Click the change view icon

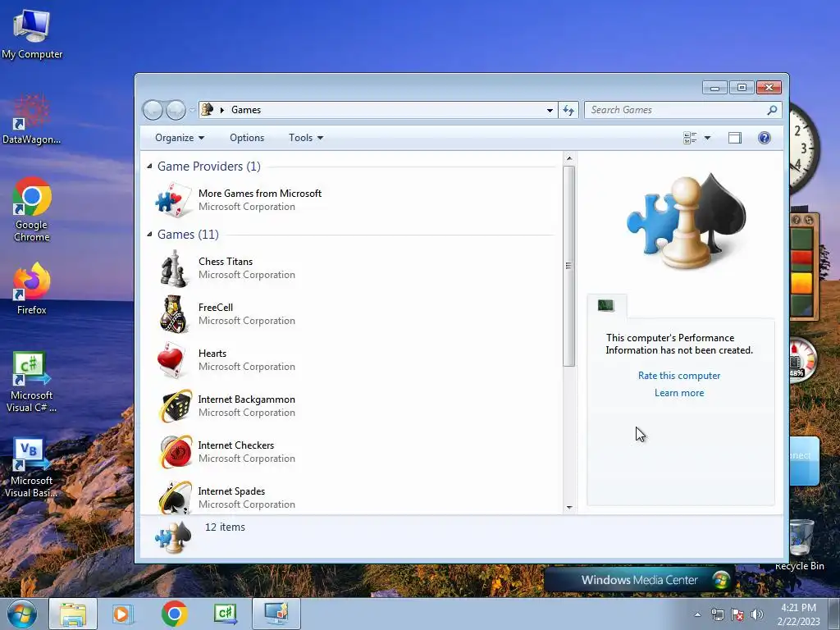click(690, 138)
